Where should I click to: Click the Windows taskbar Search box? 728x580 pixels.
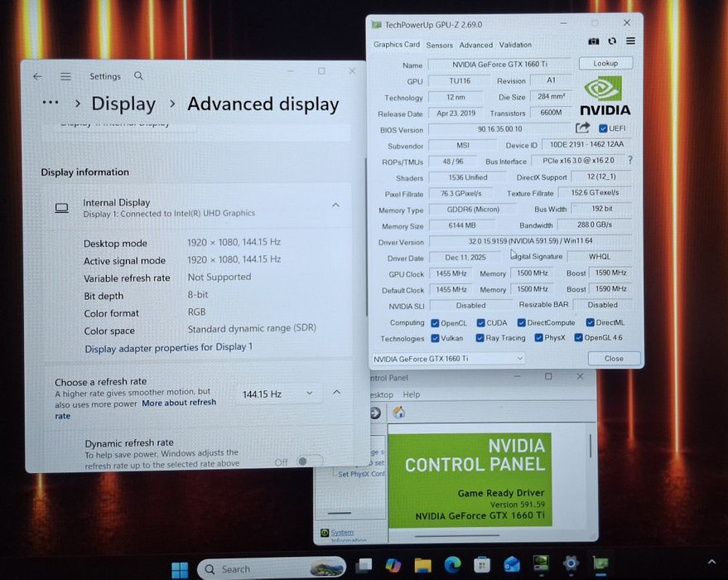click(x=272, y=569)
